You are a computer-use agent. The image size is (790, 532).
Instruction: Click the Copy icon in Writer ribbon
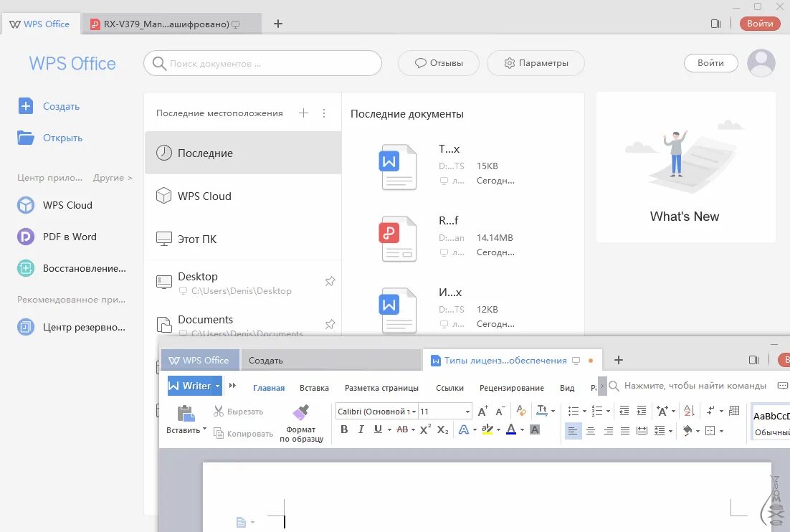(218, 433)
